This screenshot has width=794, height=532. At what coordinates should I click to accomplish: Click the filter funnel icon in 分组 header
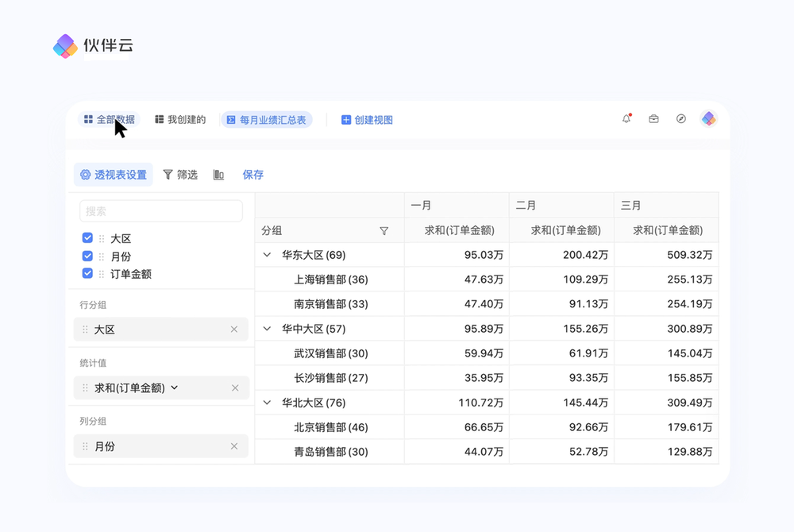click(384, 231)
